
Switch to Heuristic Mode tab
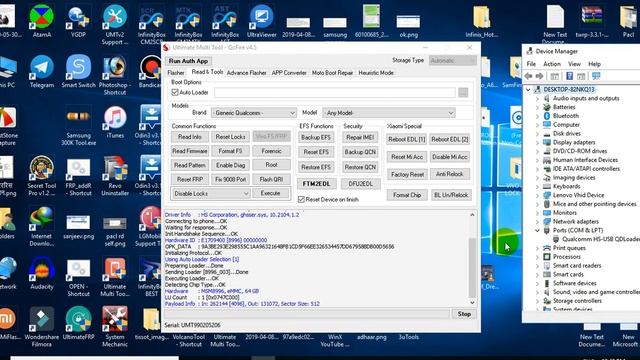coord(376,73)
